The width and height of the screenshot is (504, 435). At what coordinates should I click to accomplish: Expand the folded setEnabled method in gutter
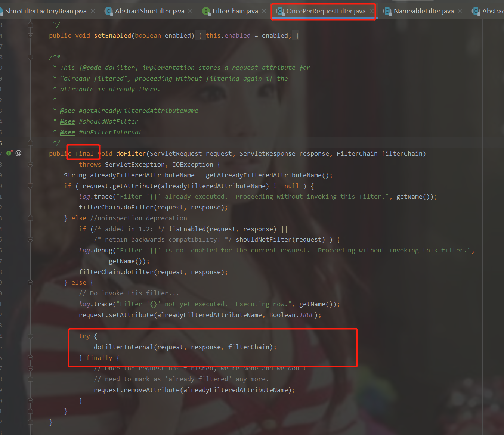tap(30, 35)
